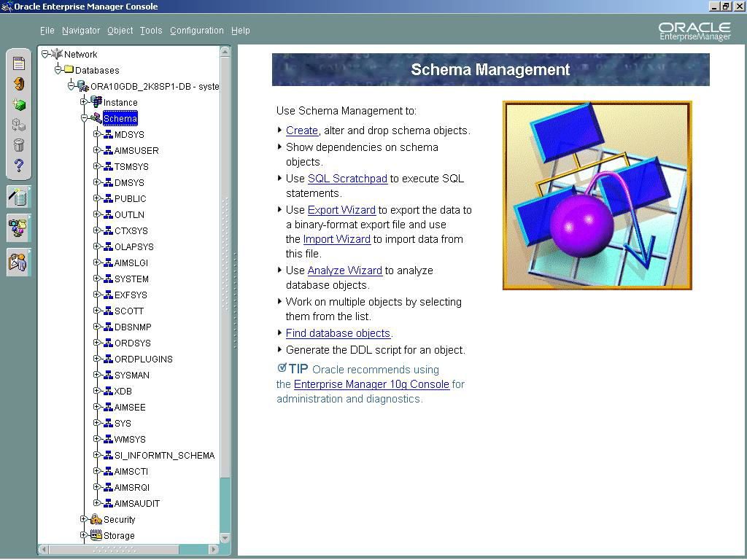The image size is (747, 560).
Task: Click the Refresh icon in left toolbar
Action: click(19, 84)
